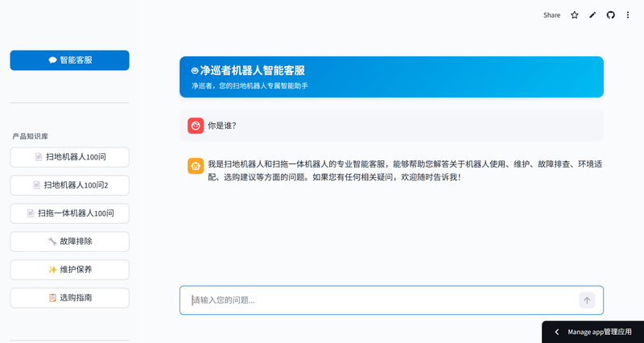Open 扫拖一体机器人100问 knowledge base

(x=69, y=213)
